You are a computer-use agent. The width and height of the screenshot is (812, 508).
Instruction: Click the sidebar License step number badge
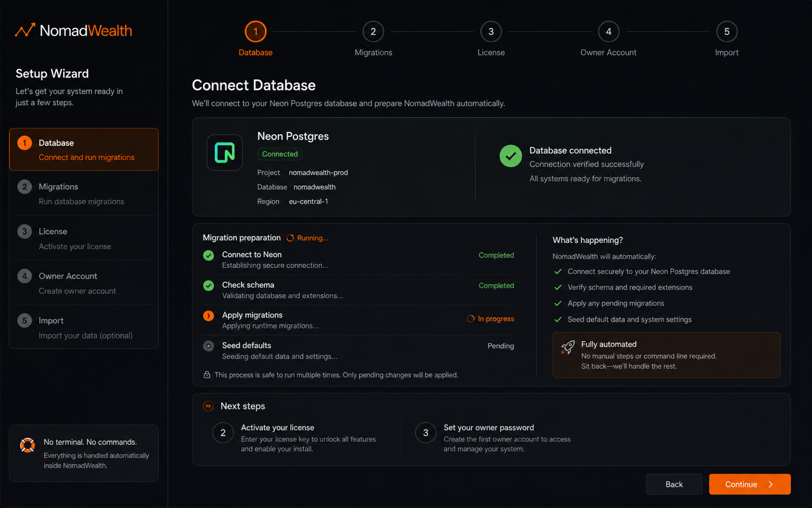pos(25,231)
